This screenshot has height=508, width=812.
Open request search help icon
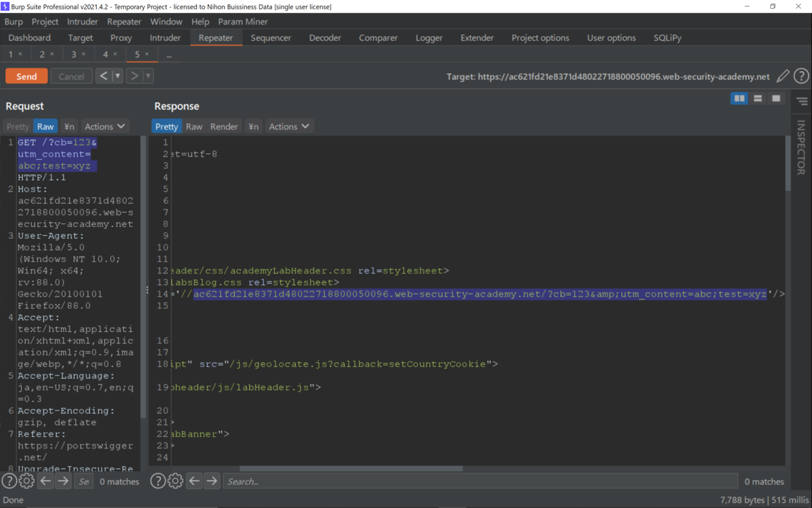click(9, 481)
